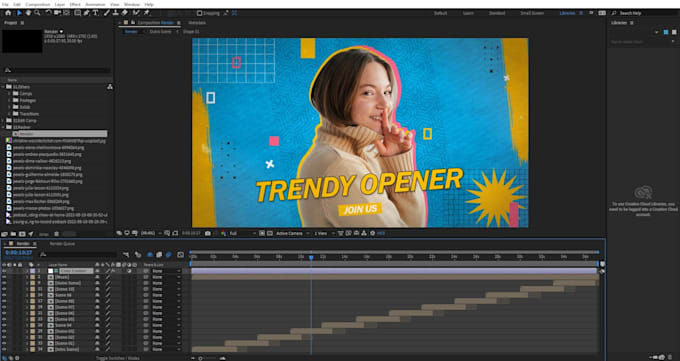Enable the Snapping checkbox
Screen dimensions: 680x361
pyautogui.click(x=199, y=13)
